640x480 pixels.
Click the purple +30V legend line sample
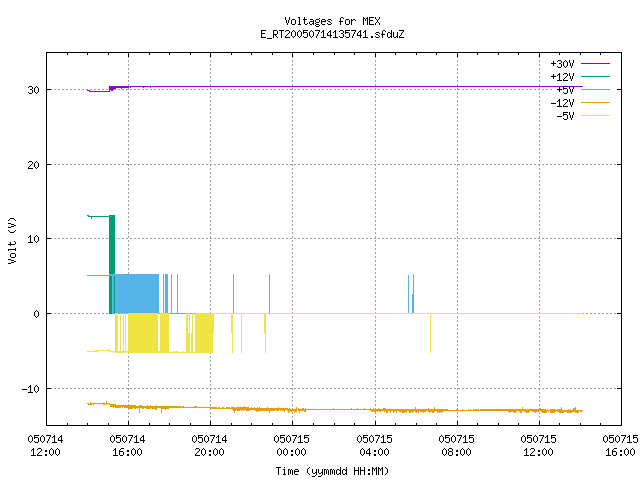coord(595,64)
